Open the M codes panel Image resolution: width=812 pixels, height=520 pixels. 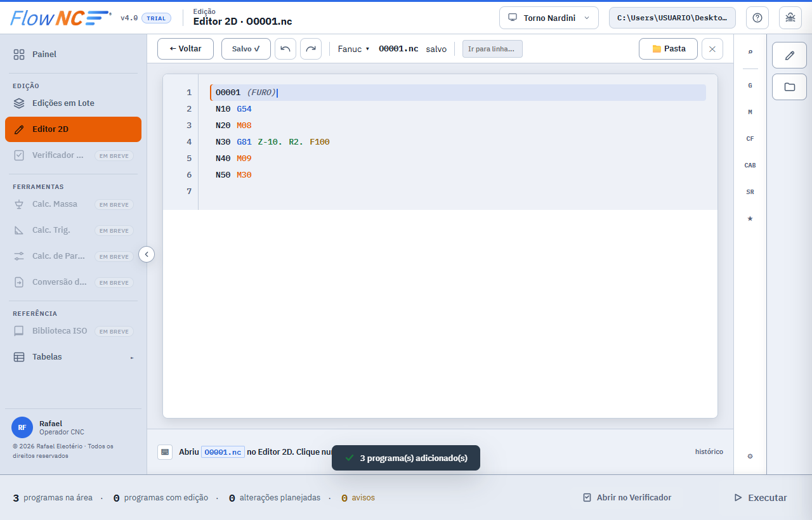[x=750, y=112]
